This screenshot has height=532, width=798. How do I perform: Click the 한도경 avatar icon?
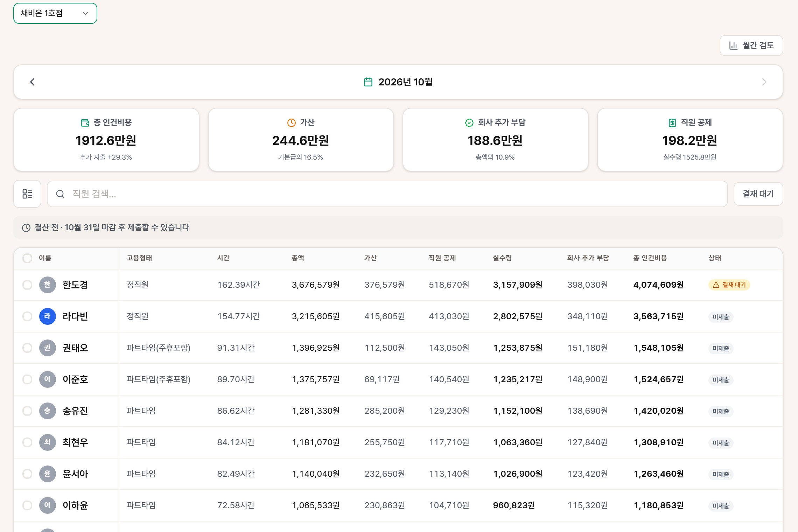click(48, 285)
